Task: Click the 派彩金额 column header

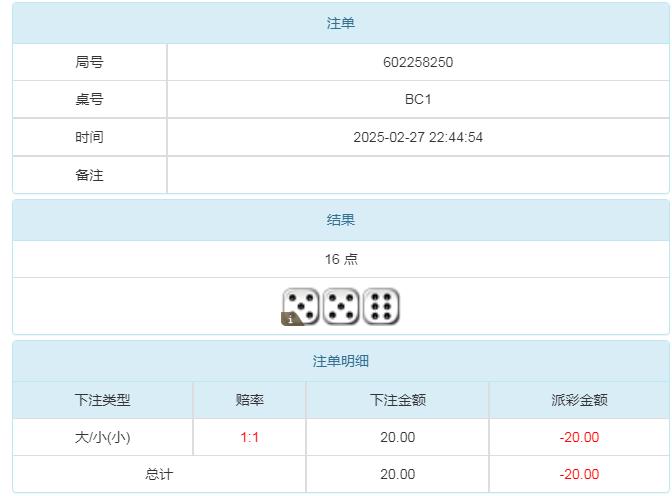Action: click(579, 400)
